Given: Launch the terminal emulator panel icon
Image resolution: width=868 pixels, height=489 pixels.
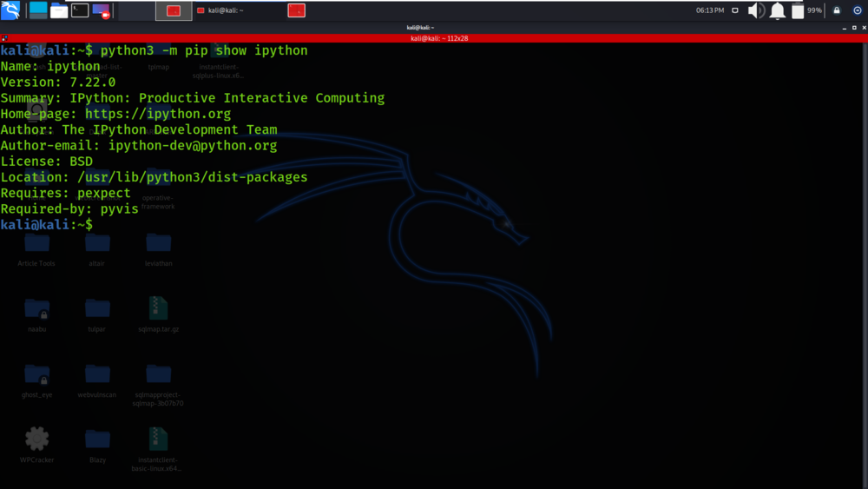Looking at the screenshot, I should 80,10.
